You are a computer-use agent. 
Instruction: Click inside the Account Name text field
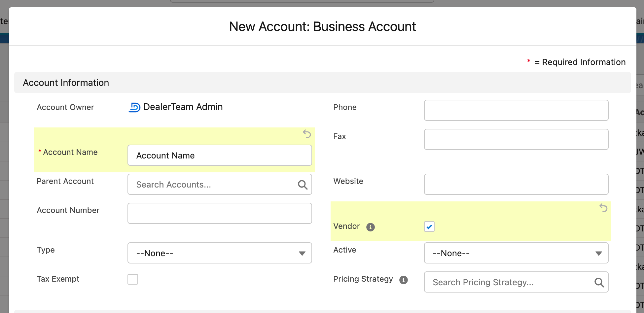point(219,155)
